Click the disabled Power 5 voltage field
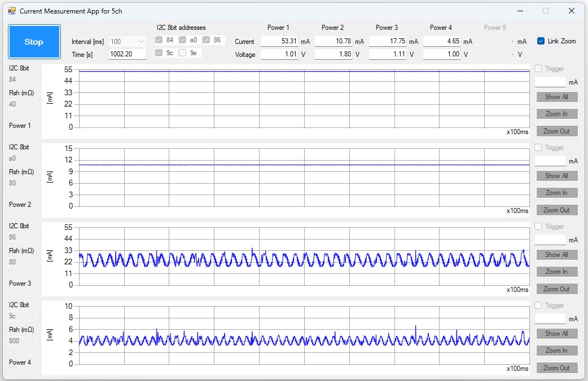Image resolution: width=588 pixels, height=381 pixels. [x=496, y=54]
